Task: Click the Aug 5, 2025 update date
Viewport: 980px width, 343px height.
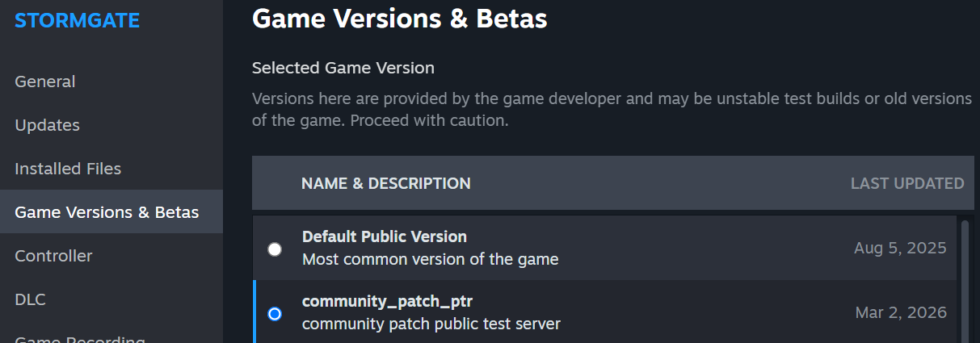Action: pos(899,248)
